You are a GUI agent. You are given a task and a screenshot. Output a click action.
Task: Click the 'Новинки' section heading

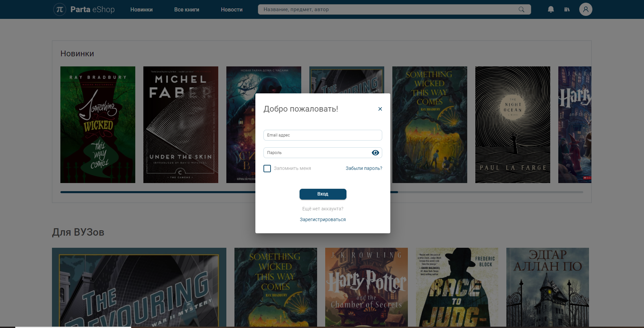tap(77, 54)
